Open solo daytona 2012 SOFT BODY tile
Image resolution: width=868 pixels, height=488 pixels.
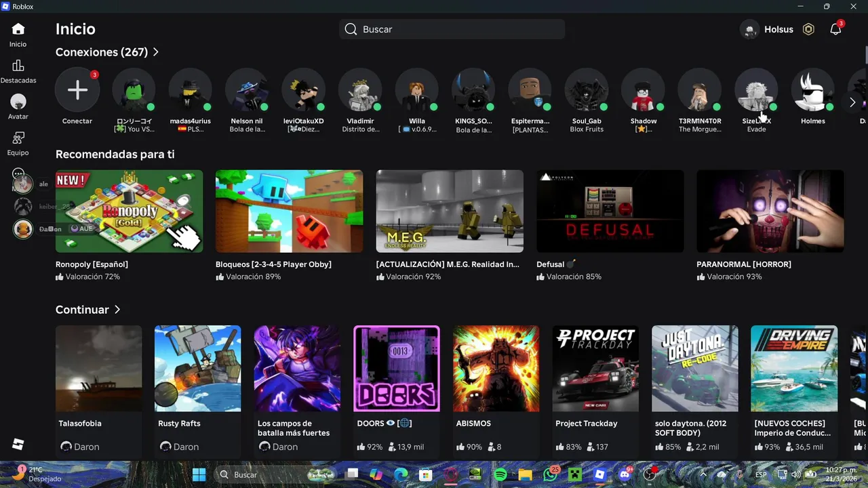694,369
